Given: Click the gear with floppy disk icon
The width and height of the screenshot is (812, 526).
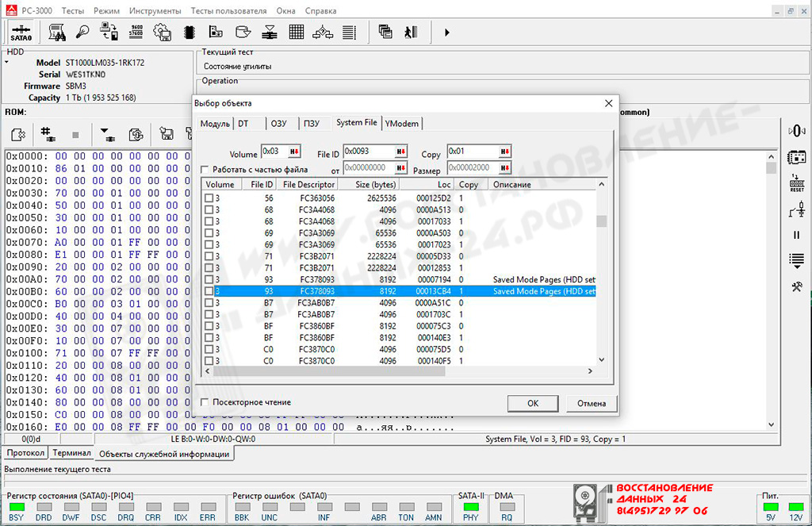Looking at the screenshot, I should pyautogui.click(x=163, y=32).
